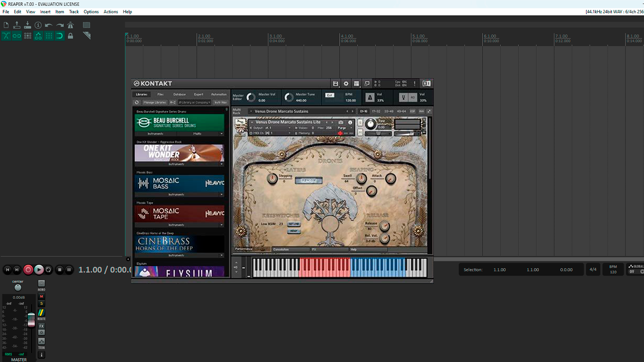Screen dimensions: 644x362
Task: Toggle the grid lines icon in toolbar
Action: tap(49, 36)
